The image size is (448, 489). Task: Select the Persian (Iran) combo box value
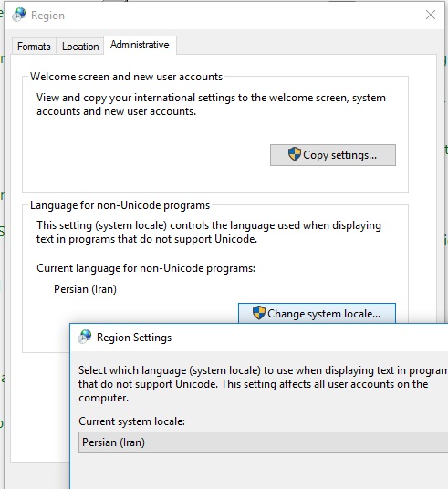[x=113, y=442]
